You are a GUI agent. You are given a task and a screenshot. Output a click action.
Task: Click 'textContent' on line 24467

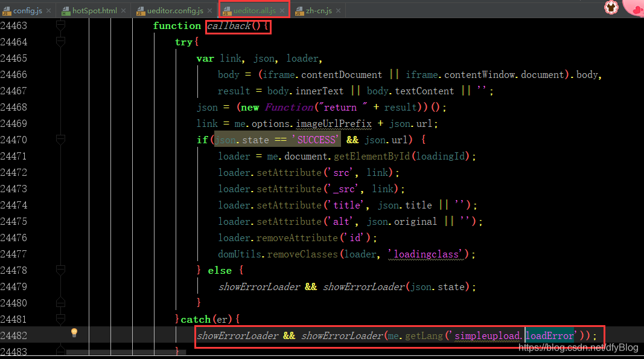[x=424, y=91]
